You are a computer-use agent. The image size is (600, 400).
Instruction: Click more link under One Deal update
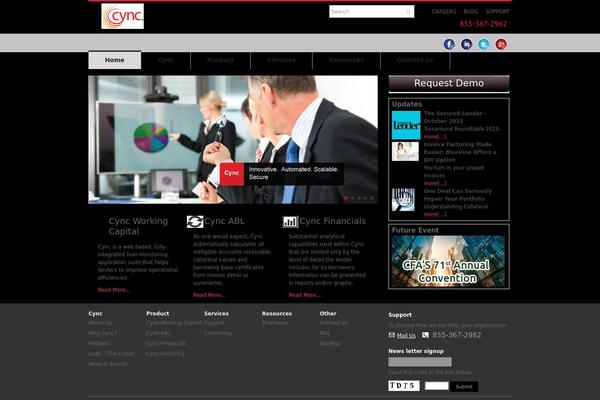(435, 214)
